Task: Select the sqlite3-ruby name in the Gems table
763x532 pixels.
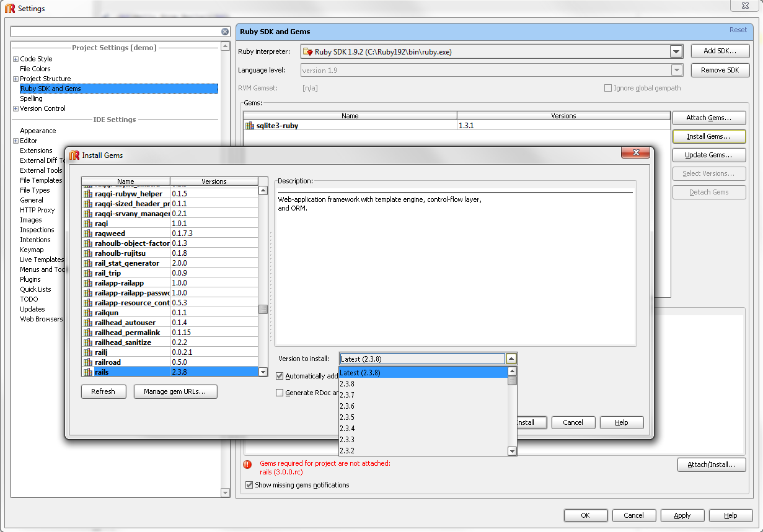Action: pyautogui.click(x=277, y=126)
